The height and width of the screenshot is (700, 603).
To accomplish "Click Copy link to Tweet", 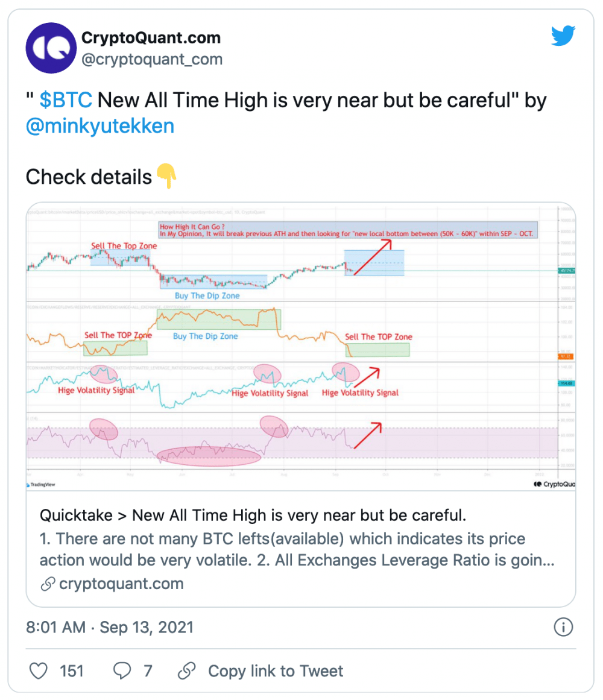I will tap(276, 671).
